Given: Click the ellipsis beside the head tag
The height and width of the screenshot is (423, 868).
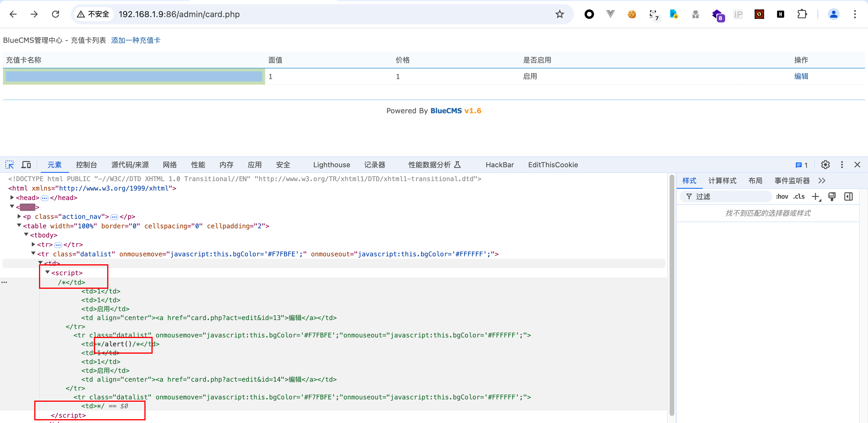Looking at the screenshot, I should tap(45, 198).
